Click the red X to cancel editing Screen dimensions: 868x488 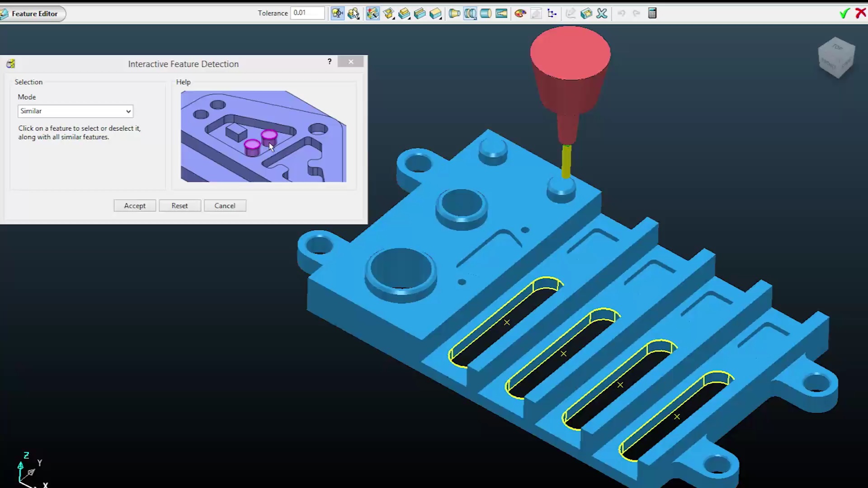(x=860, y=13)
